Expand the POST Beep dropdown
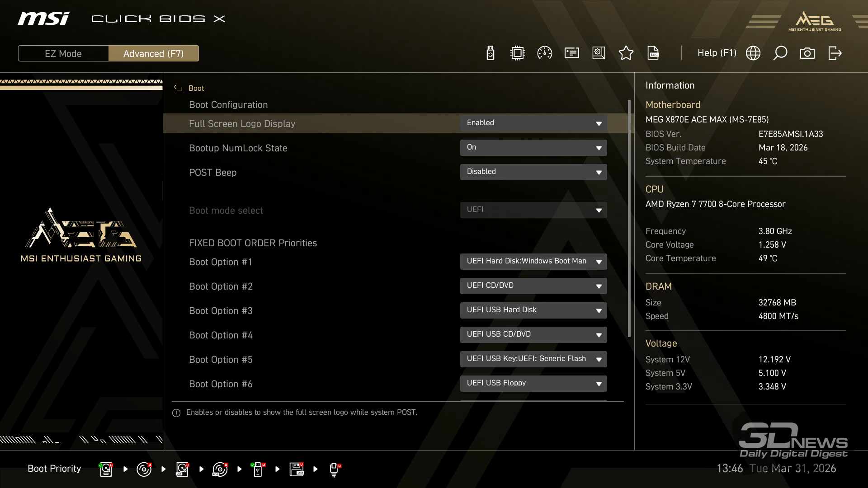 533,172
